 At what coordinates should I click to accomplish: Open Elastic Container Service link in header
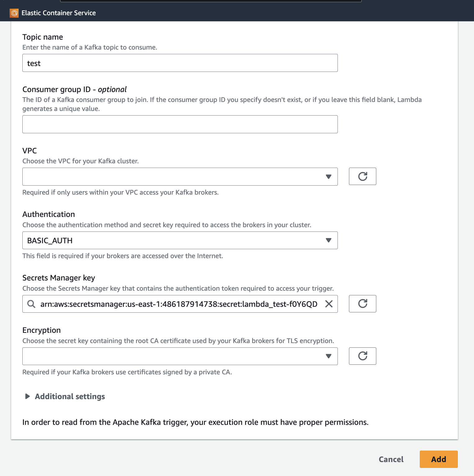(x=59, y=13)
